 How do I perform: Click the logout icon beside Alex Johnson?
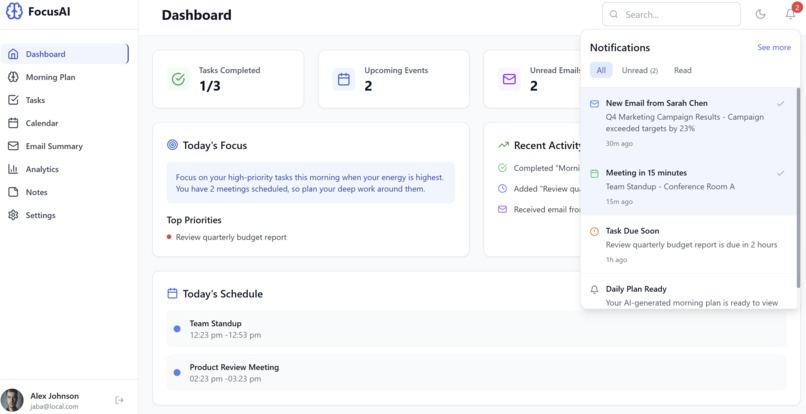tap(119, 400)
